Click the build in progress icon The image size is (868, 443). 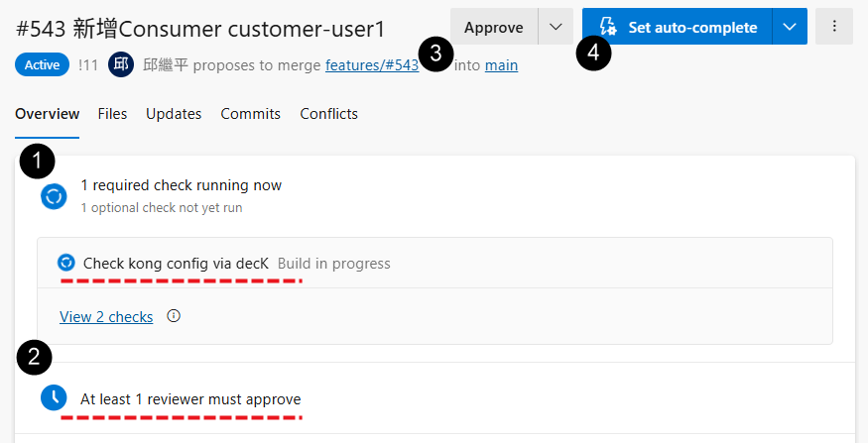tap(66, 263)
